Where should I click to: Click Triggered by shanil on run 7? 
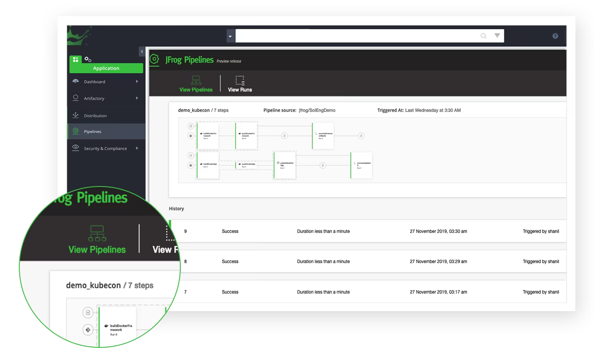pyautogui.click(x=541, y=292)
